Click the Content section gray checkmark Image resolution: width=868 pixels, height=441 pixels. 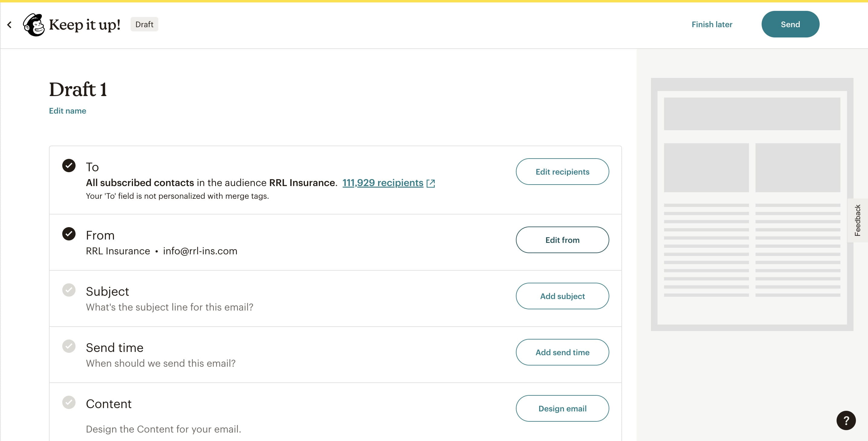coord(69,402)
